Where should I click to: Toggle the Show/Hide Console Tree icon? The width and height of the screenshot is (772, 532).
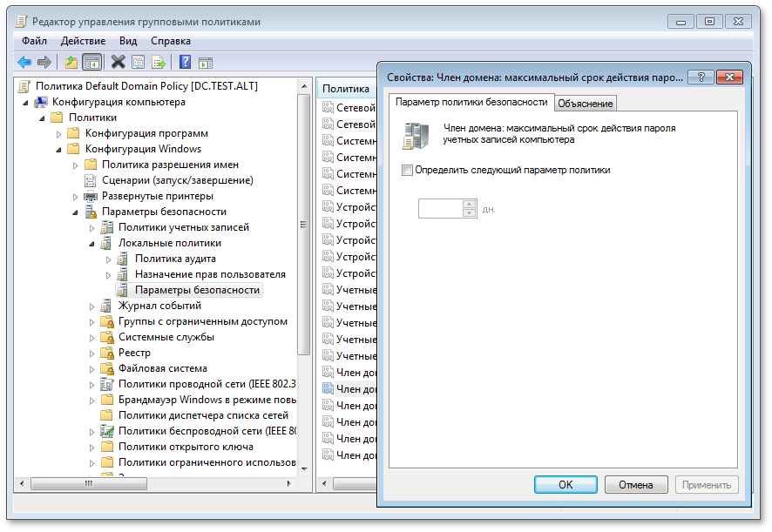click(91, 62)
